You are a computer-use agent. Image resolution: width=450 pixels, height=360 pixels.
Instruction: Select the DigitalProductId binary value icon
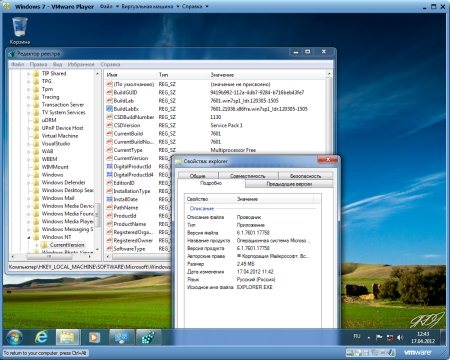109,166
